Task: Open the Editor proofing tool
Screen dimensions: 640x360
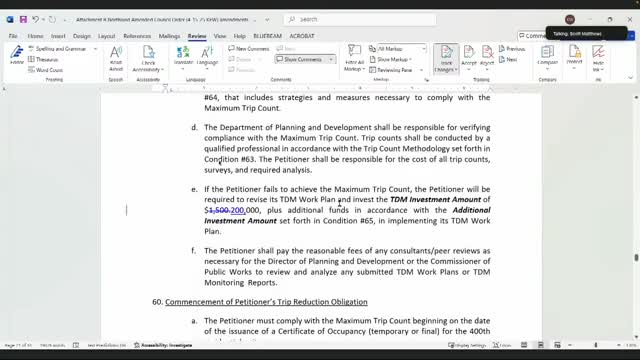Action: pos(17,56)
